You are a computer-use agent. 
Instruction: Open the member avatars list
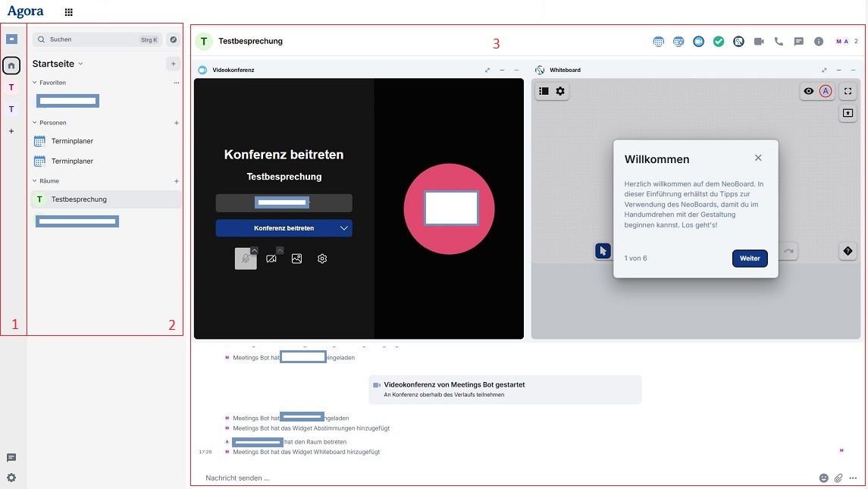(847, 42)
